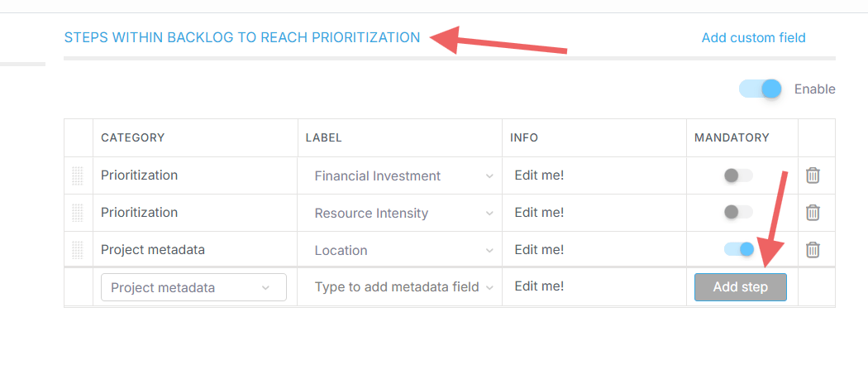
Task: Expand the Project metadata category dropdown
Action: point(193,287)
